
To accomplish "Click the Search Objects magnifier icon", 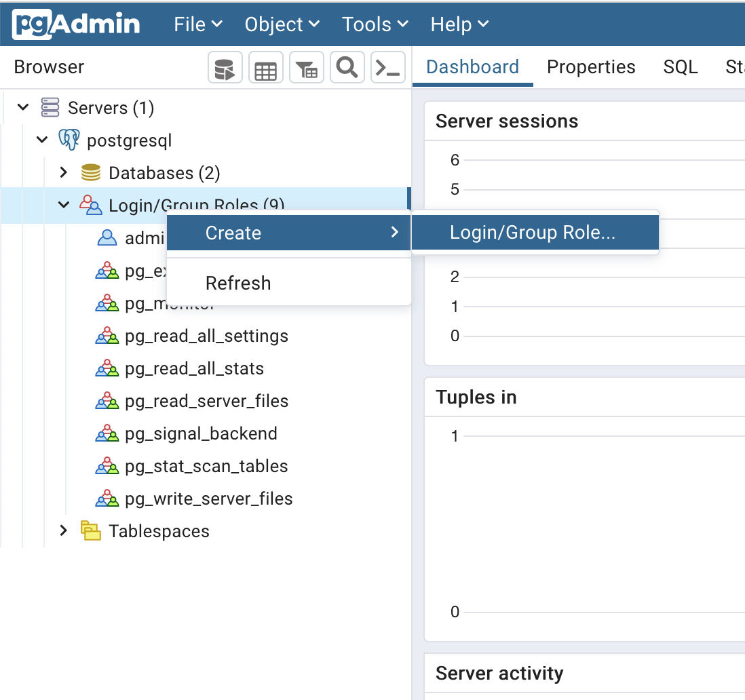I will click(347, 68).
